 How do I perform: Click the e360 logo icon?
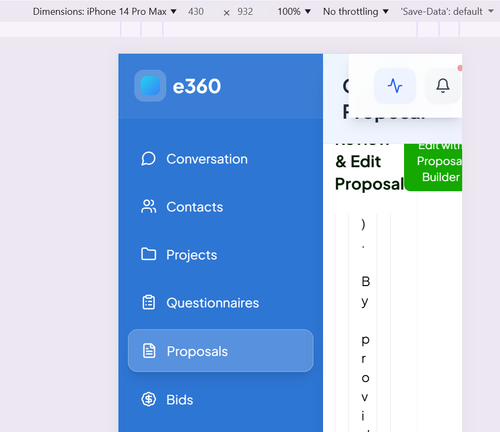[x=150, y=86]
